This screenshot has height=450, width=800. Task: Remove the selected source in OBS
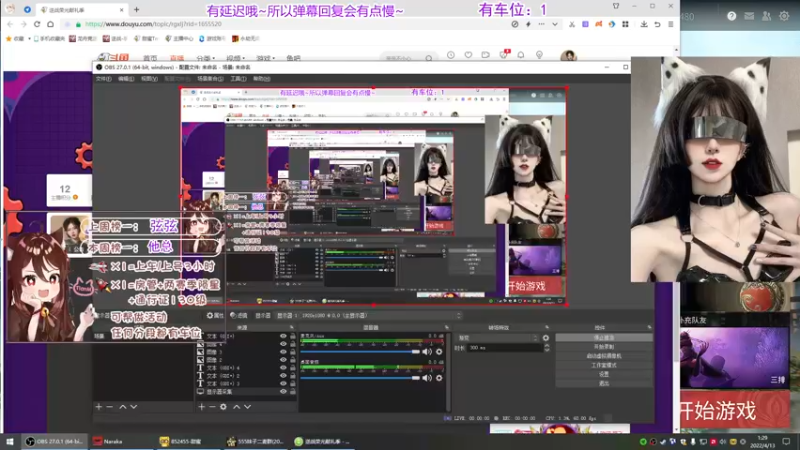[x=212, y=407]
